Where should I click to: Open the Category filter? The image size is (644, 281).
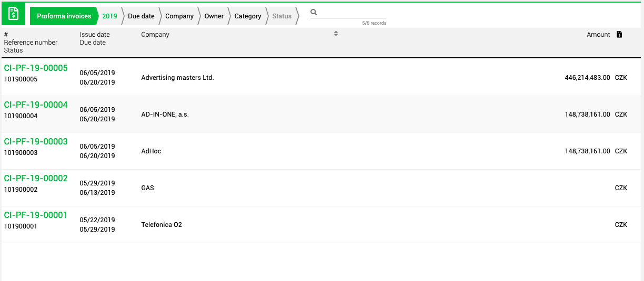click(x=248, y=16)
